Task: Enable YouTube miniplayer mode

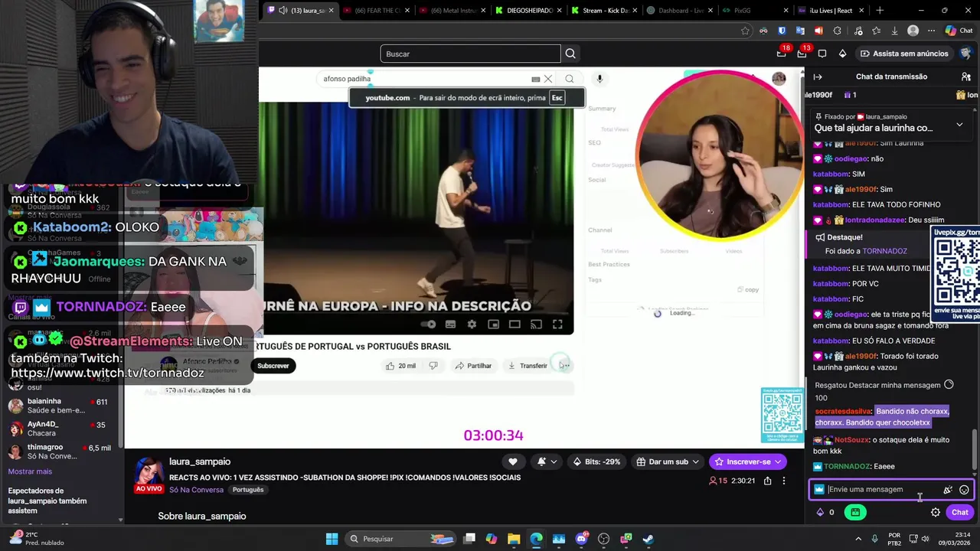Action: (493, 324)
